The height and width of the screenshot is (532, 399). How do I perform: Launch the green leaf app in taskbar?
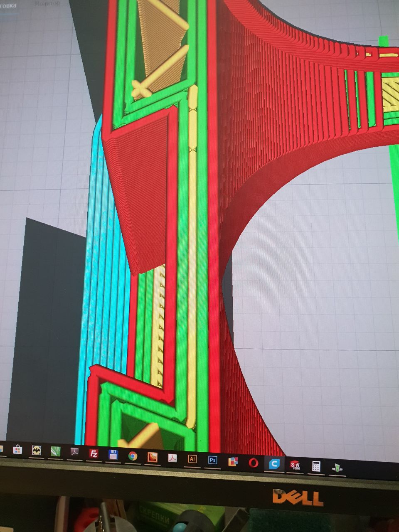(x=56, y=451)
